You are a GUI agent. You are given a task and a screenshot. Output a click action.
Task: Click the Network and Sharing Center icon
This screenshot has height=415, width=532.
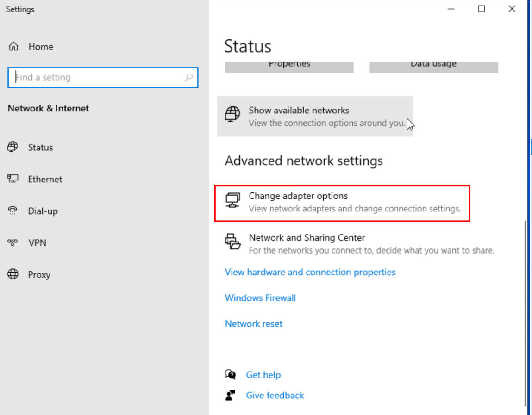[x=232, y=242]
